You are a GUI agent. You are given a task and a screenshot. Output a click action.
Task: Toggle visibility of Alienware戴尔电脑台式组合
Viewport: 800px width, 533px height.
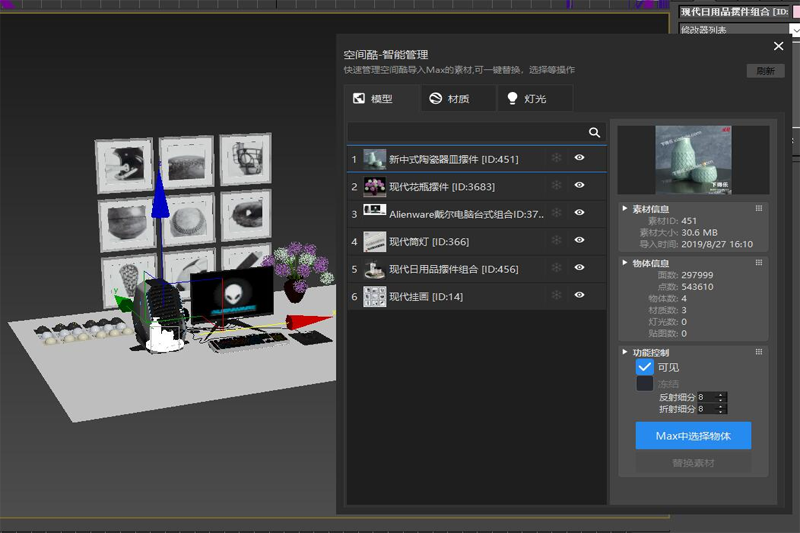[580, 213]
